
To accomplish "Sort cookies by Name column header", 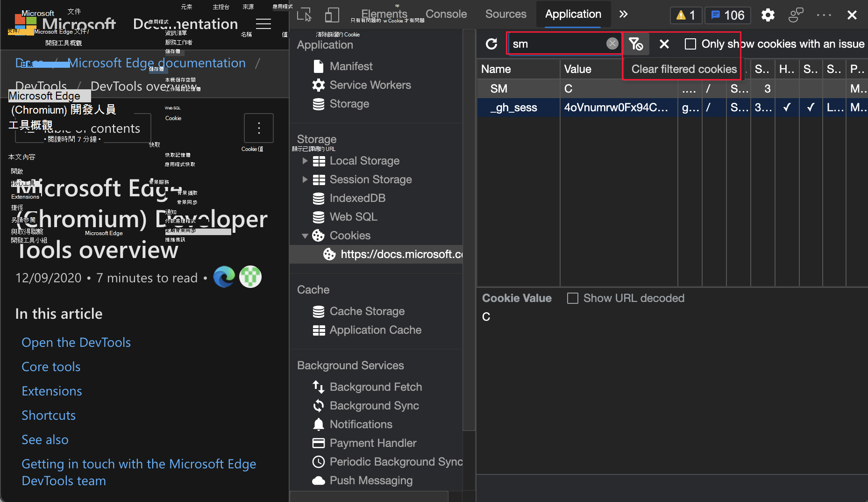I will coord(519,69).
